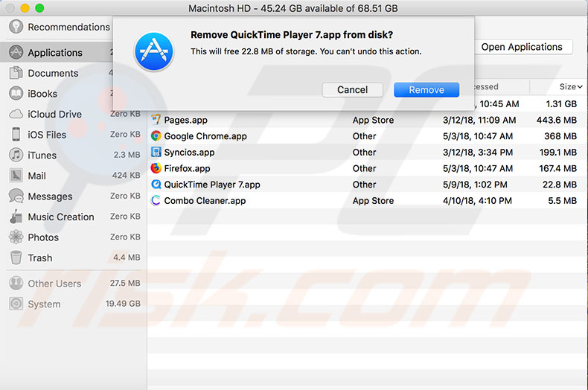588x390 pixels.
Task: Click the Google Chrome.app icon
Action: point(156,135)
